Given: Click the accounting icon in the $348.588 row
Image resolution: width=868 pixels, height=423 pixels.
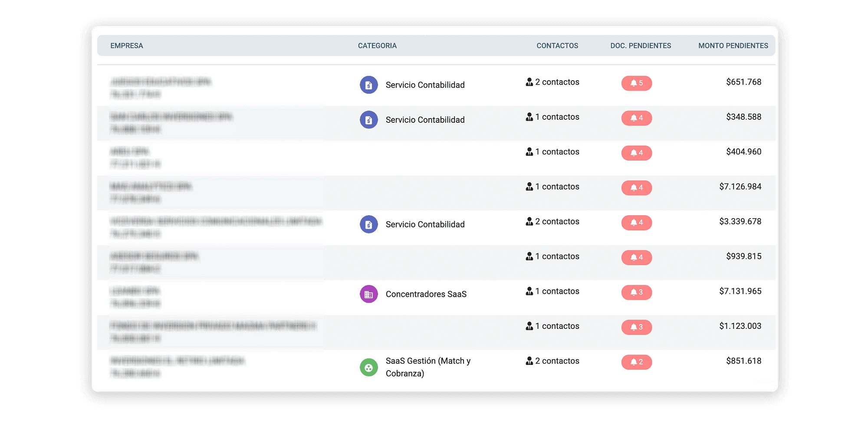Looking at the screenshot, I should [x=369, y=120].
